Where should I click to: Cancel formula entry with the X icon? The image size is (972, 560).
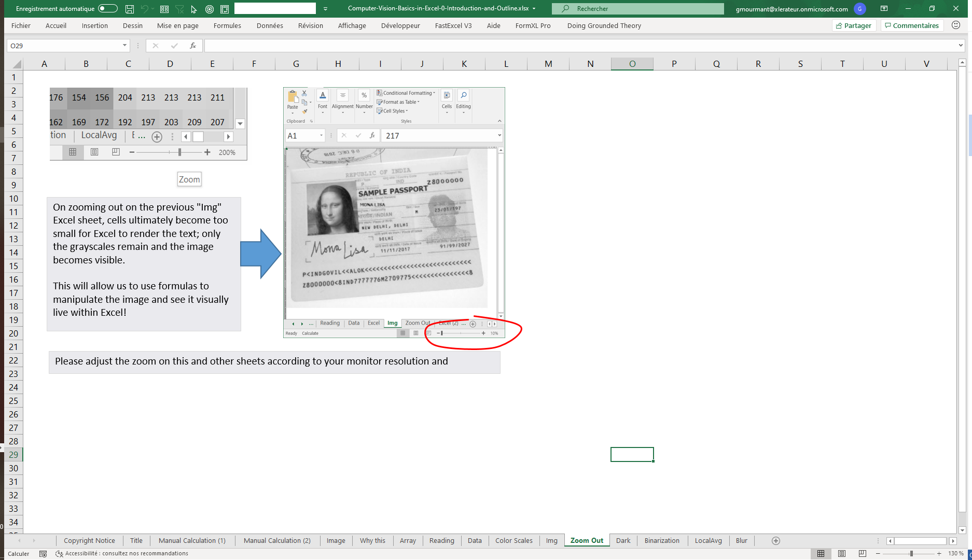tap(156, 46)
